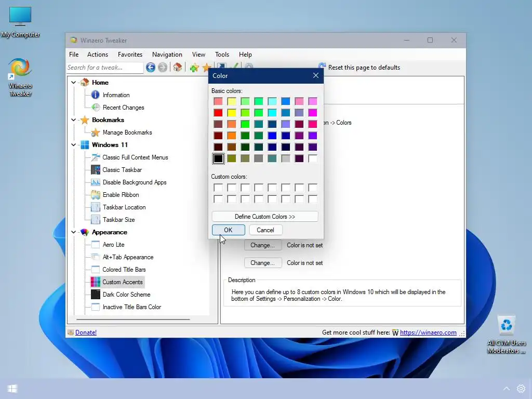This screenshot has height=399, width=532.
Task: Click the Taskbar Location icon
Action: click(x=96, y=207)
